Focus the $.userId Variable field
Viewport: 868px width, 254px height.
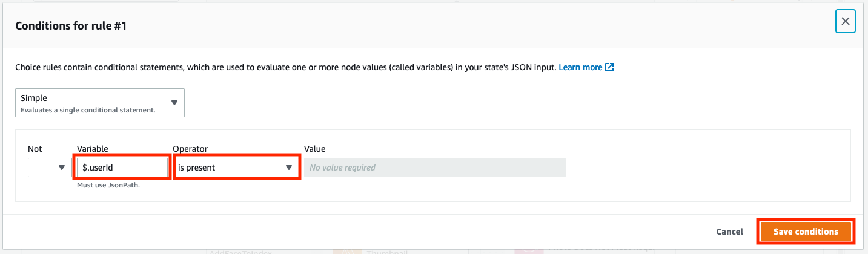(122, 168)
